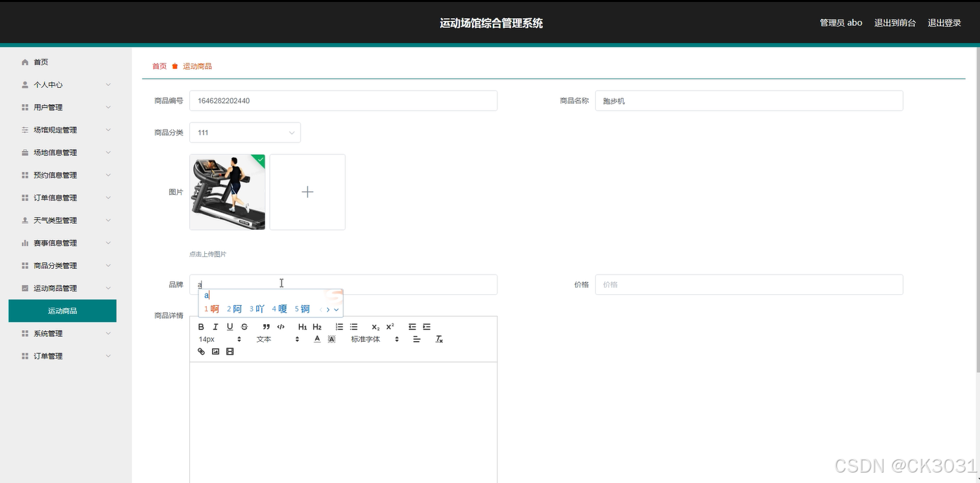Click the 运动商品 breadcrumb
The width and height of the screenshot is (980, 483).
197,66
